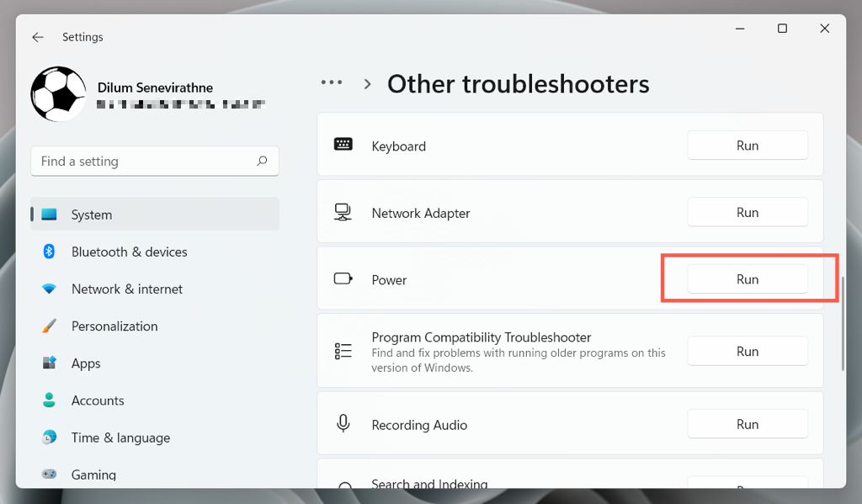The image size is (862, 504).
Task: Run the Power troubleshooter
Action: coord(748,279)
